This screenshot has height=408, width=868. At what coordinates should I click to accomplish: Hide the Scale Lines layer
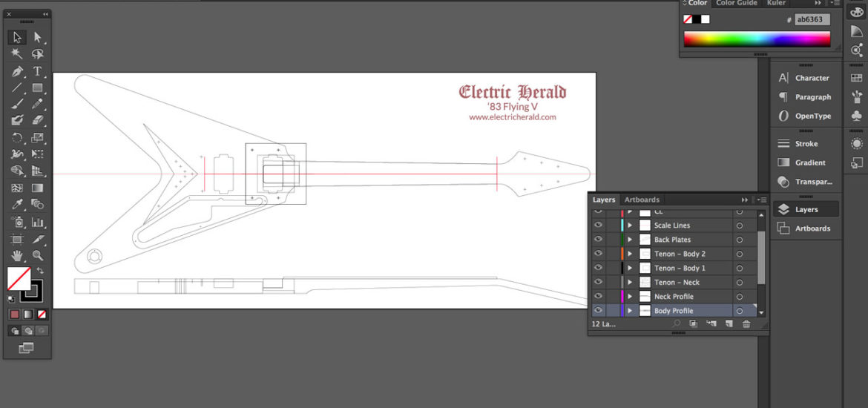point(598,226)
